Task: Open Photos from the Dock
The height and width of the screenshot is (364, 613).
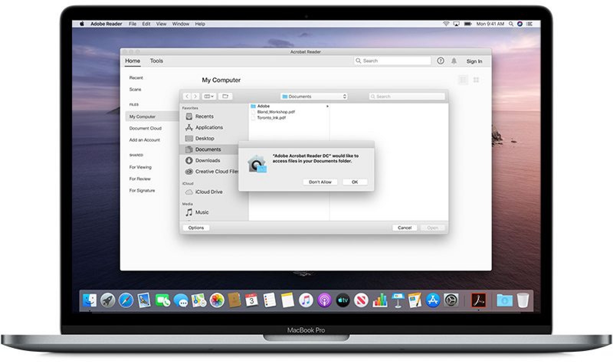Action: (x=217, y=300)
